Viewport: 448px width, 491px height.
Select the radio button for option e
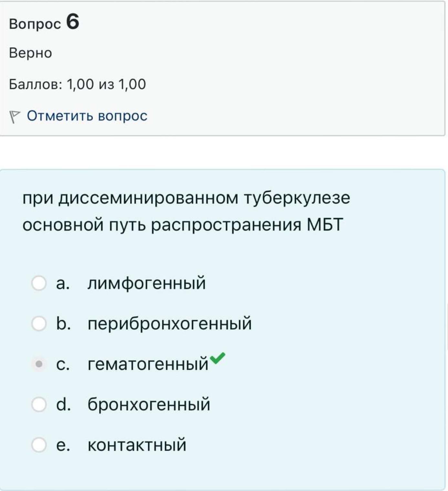click(39, 445)
